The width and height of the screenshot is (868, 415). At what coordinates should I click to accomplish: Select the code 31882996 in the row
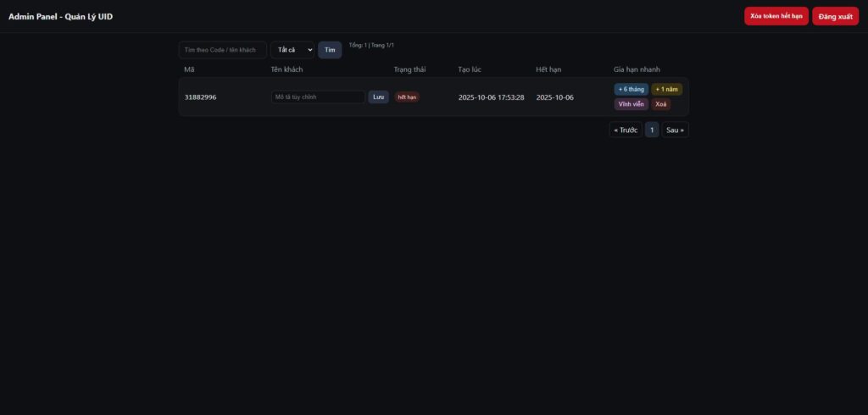pos(200,97)
